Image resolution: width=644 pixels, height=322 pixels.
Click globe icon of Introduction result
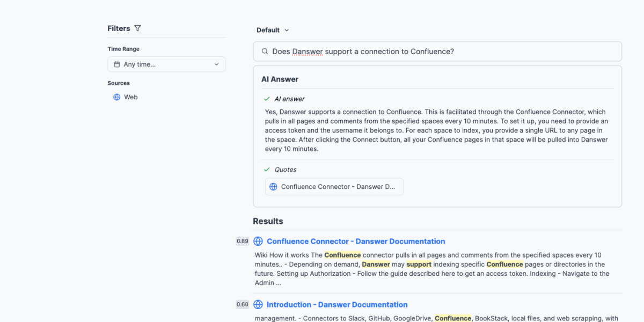coord(258,305)
